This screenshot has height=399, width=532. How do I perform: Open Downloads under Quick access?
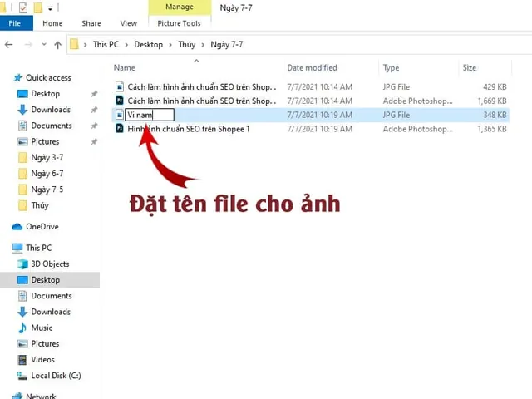51,110
